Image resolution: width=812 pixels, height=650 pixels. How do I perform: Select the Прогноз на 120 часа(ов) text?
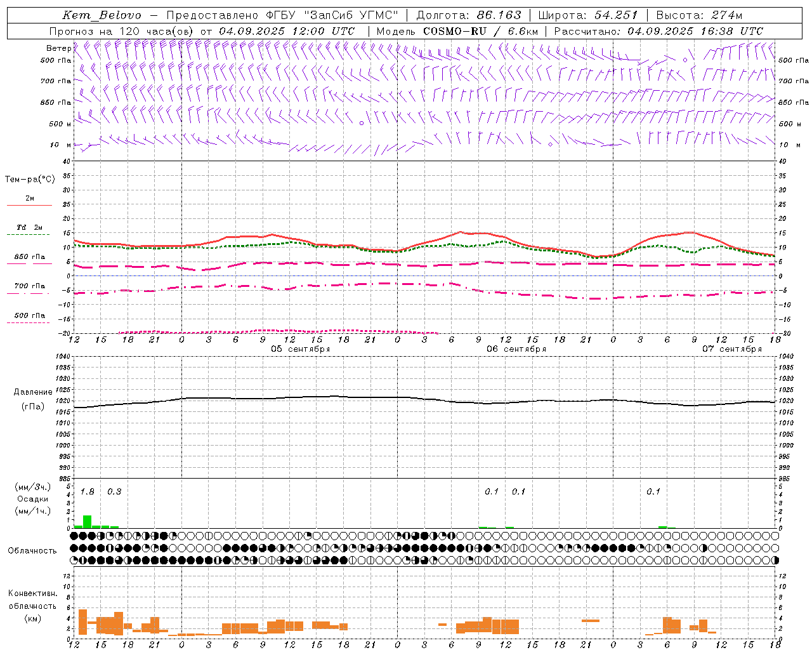point(122,31)
